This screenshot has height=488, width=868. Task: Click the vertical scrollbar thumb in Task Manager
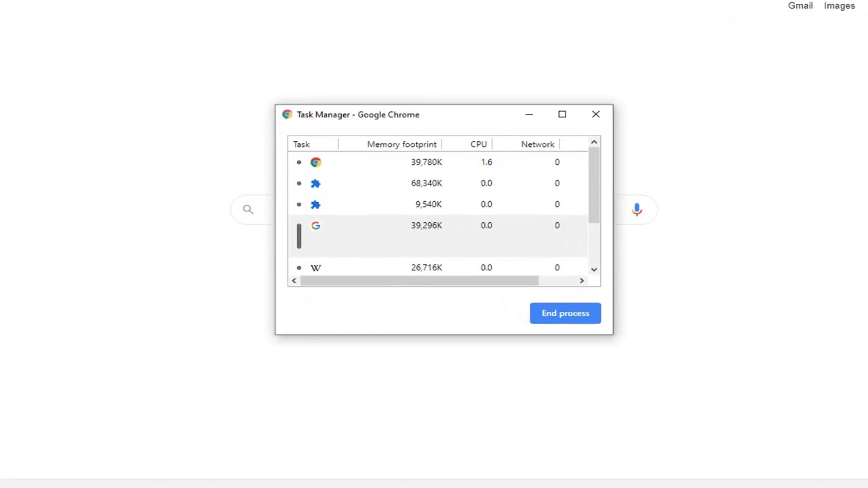(594, 184)
